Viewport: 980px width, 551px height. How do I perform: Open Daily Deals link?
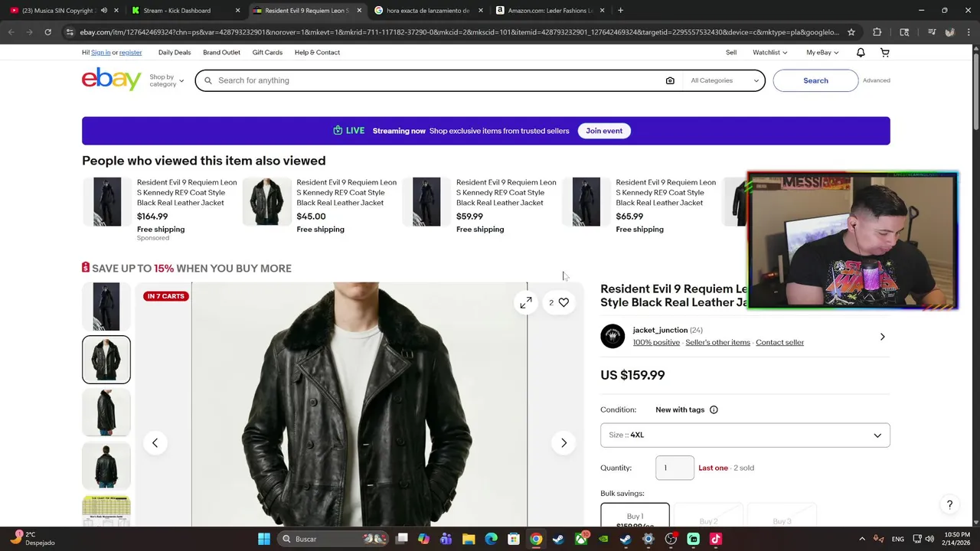click(175, 53)
